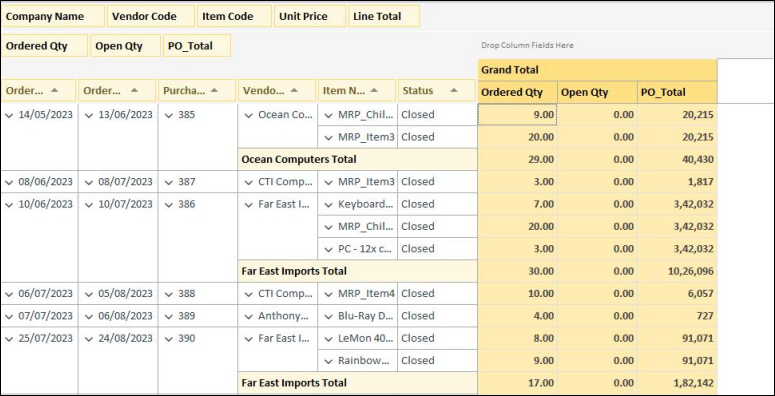Viewport: 775px width, 396px height.
Task: Select the Ocean Computers Total row label
Action: coord(357,159)
